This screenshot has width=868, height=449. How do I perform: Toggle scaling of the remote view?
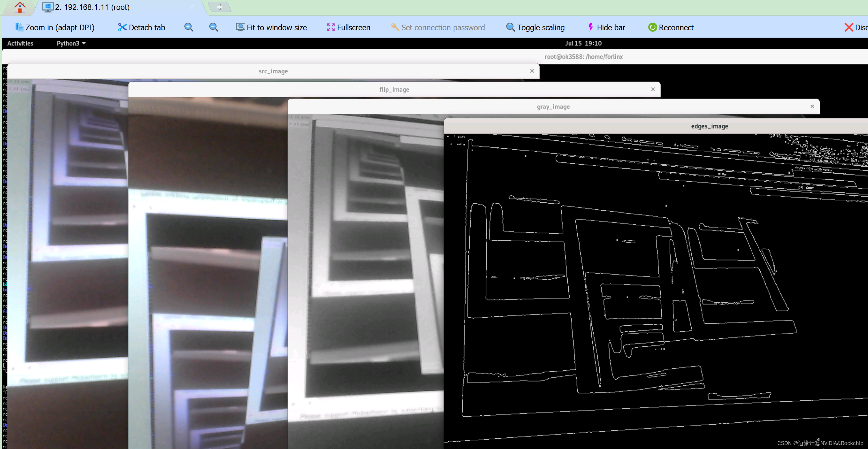[535, 27]
